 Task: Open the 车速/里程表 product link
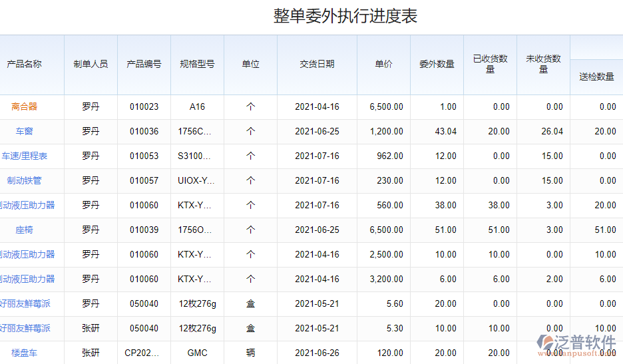[24, 156]
